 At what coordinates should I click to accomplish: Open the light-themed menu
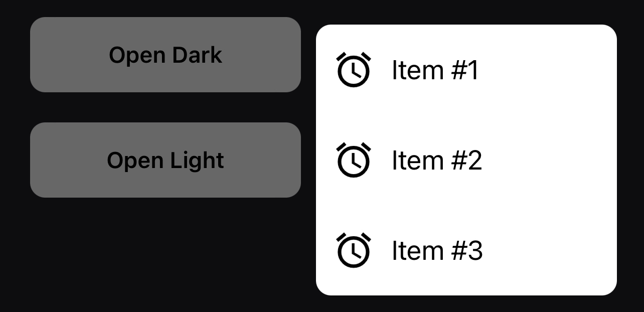[166, 160]
